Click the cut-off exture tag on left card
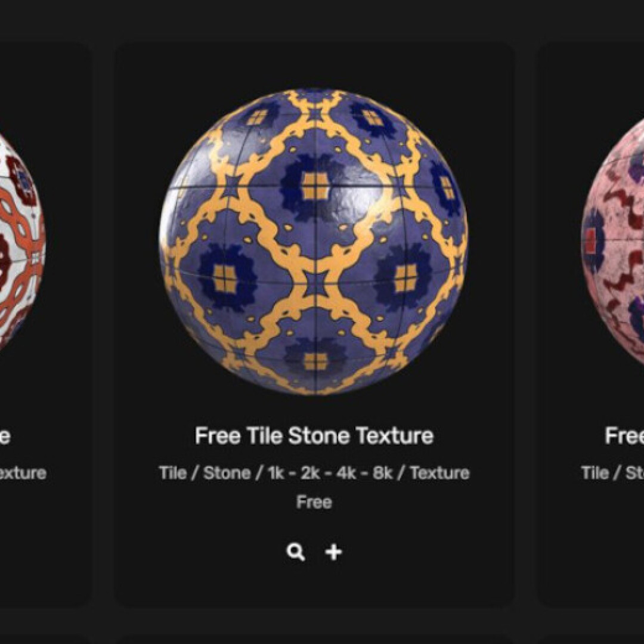Screen dimensions: 644x644 coord(23,473)
